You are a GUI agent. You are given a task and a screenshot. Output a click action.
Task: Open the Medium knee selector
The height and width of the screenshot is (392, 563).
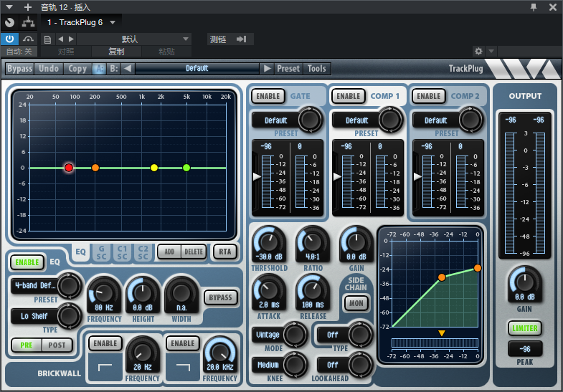coord(268,365)
